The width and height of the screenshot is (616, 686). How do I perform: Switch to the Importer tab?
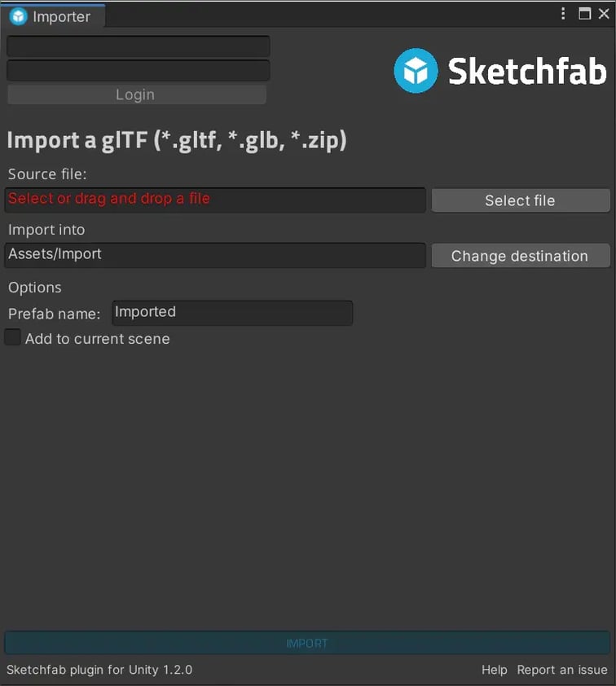click(61, 15)
